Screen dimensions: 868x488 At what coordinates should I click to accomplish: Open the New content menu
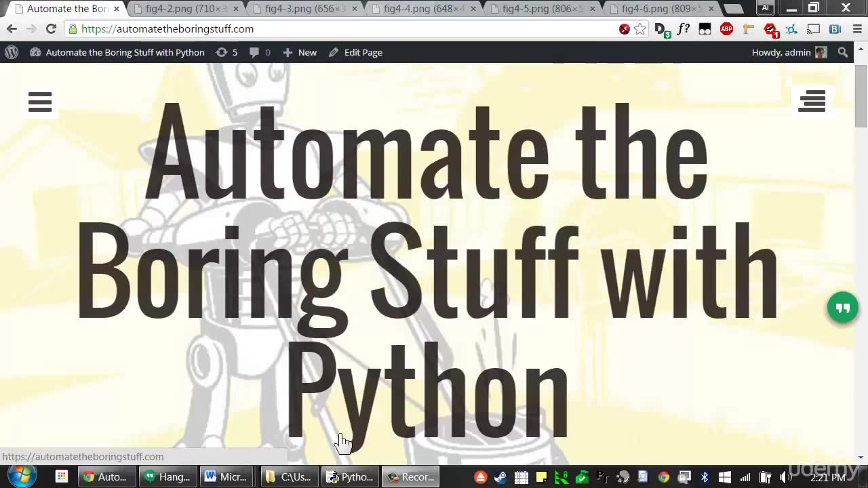pyautogui.click(x=300, y=52)
